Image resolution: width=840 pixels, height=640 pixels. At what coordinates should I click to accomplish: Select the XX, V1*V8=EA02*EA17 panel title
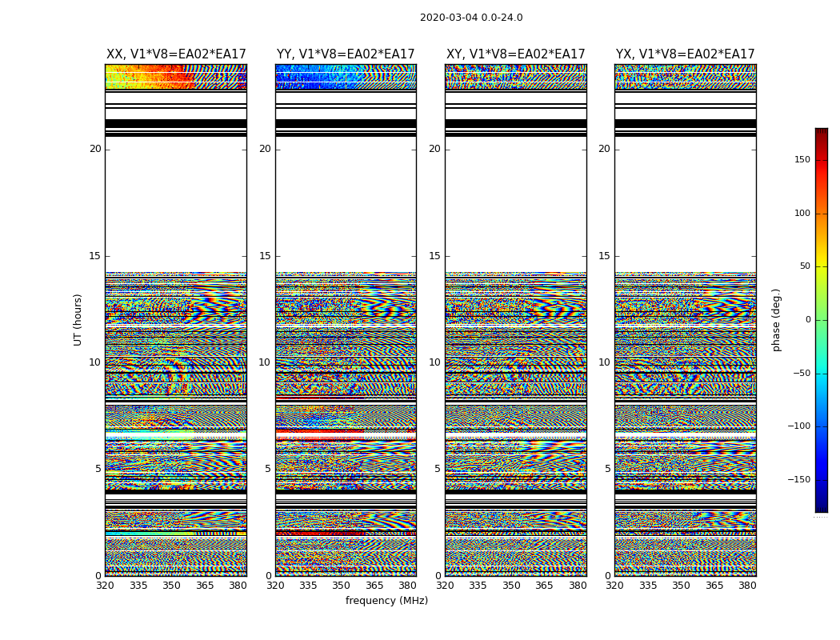coord(176,54)
